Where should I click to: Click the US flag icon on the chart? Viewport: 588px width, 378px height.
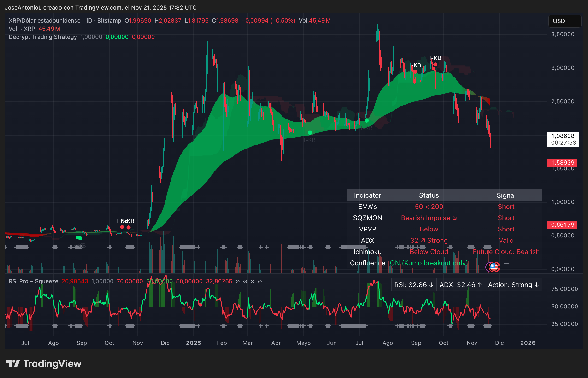pos(494,267)
